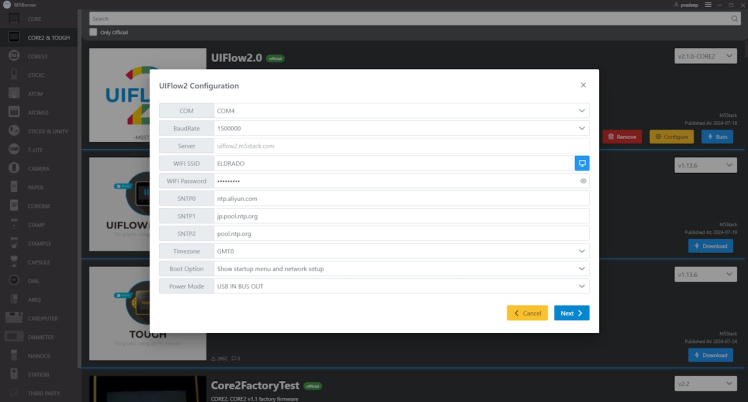This screenshot has width=748, height=402.
Task: Select the NANOC6 device icon
Action: tap(14, 355)
